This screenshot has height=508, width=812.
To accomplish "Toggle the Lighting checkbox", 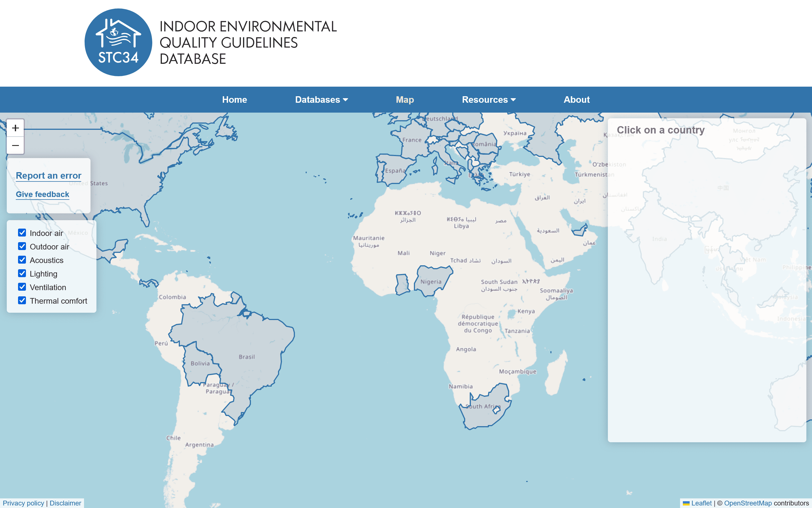I will (x=22, y=273).
